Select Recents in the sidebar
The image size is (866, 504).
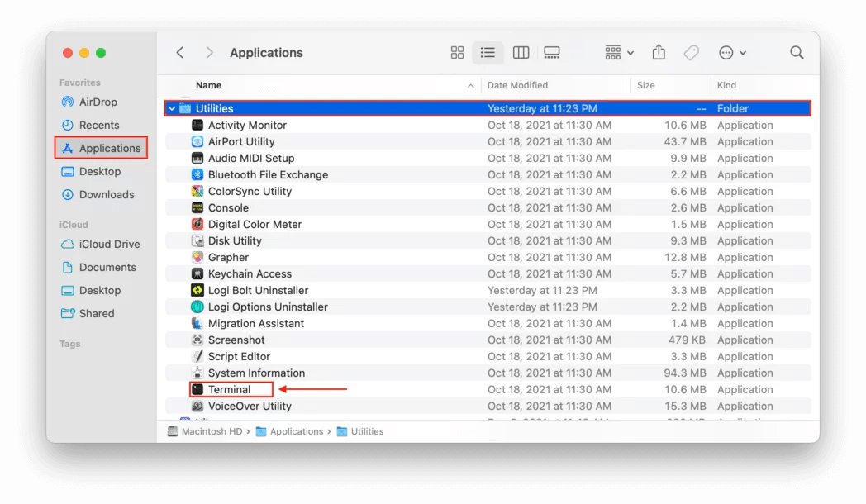click(x=94, y=125)
